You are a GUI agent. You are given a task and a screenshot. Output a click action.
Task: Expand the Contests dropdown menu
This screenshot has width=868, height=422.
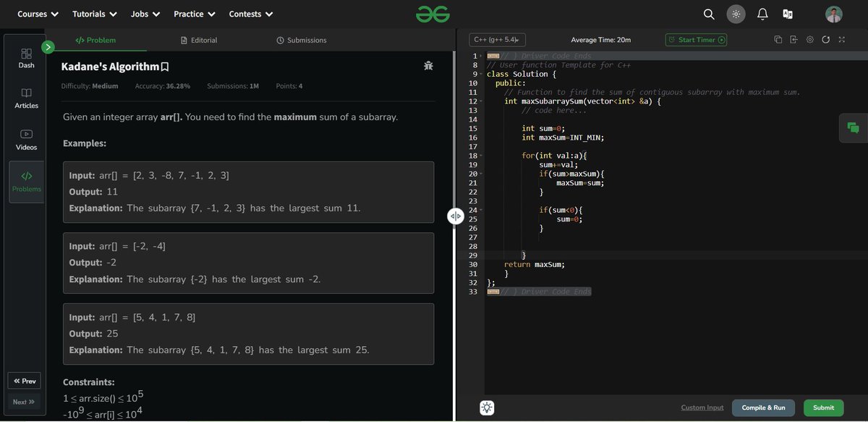(x=251, y=14)
